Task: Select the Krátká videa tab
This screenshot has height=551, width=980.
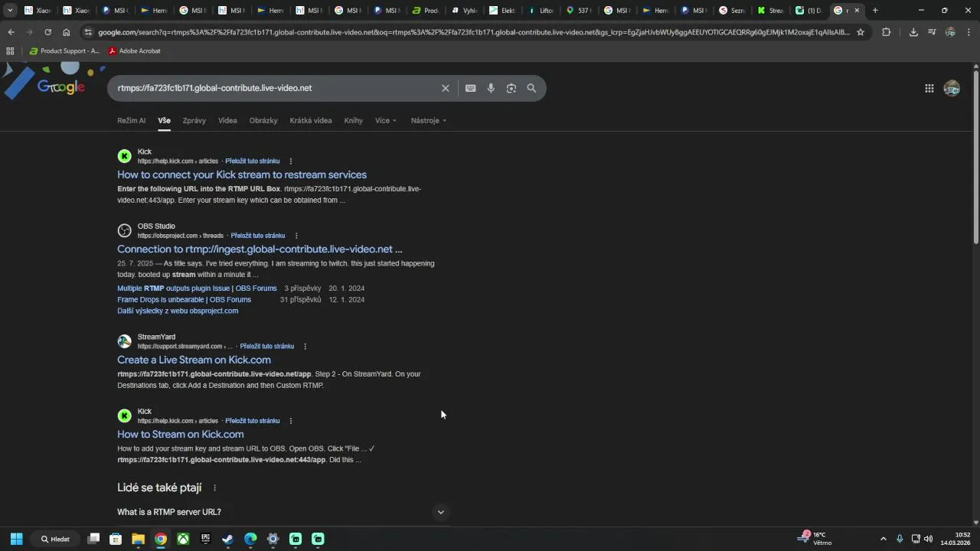Action: tap(311, 121)
